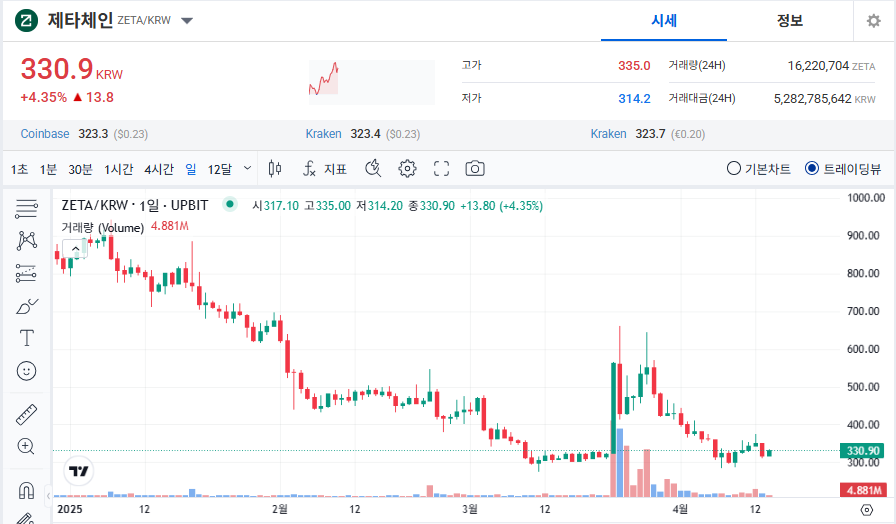Screen dimensions: 896x524
Task: Click the 330.90 current price axis label
Action: pyautogui.click(x=862, y=450)
